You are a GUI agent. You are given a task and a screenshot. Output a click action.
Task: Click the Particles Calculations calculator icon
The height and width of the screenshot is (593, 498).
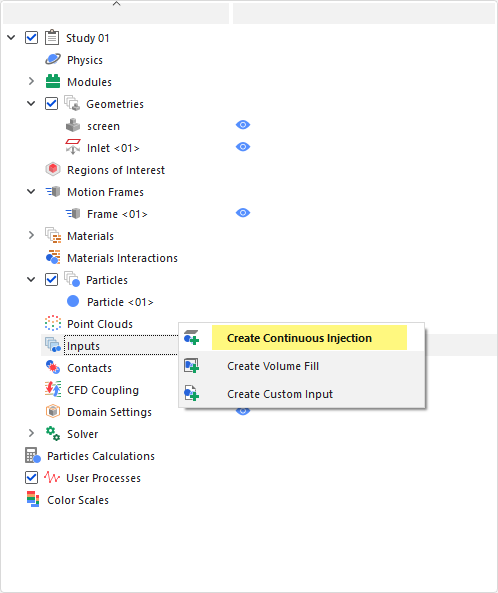[33, 455]
